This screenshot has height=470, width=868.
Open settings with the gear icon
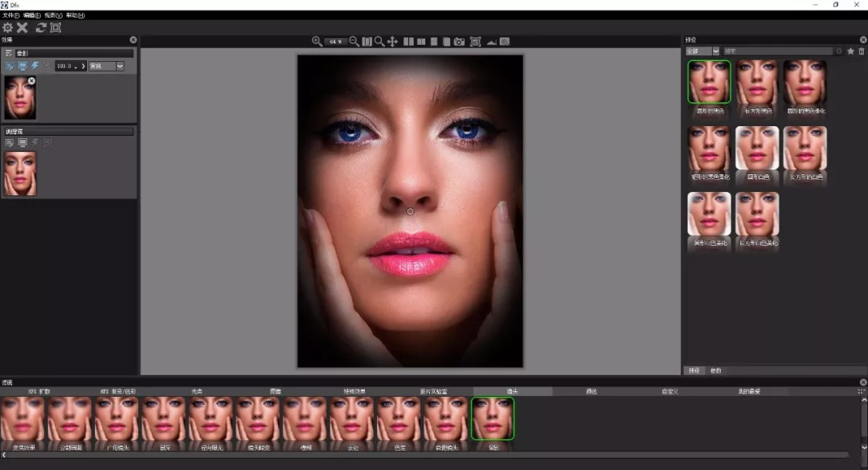(8, 27)
